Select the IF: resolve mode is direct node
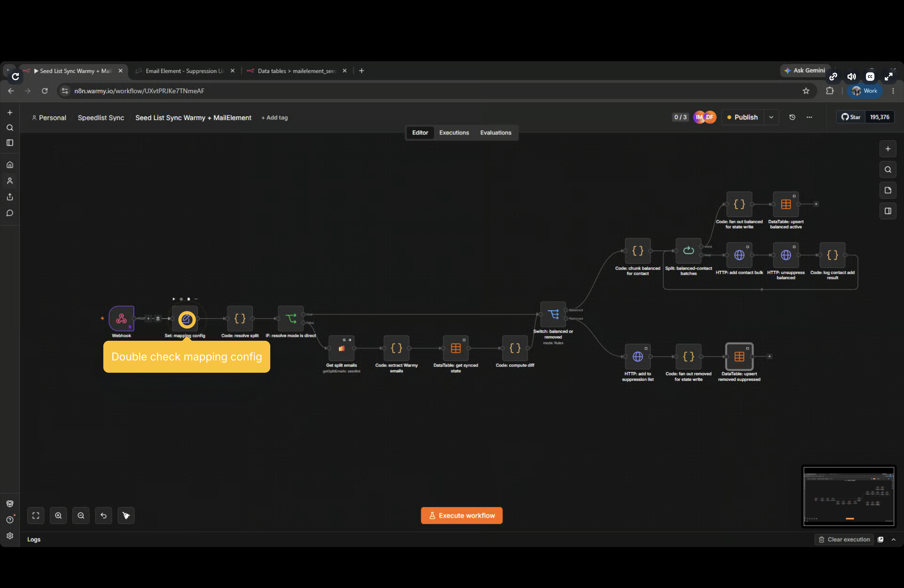Screen dimensions: 904x588 pos(291,318)
